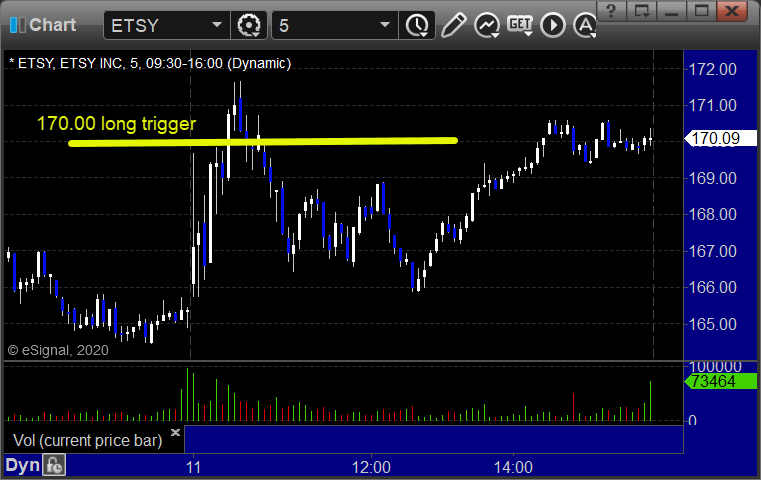The image size is (761, 480).
Task: Expand the 5 interval dropdown
Action: coord(384,25)
